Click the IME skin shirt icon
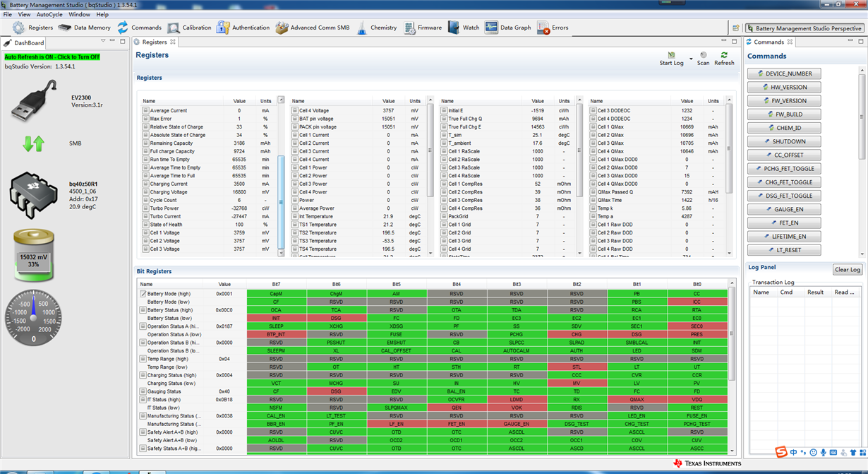The image size is (868, 474). [x=852, y=452]
